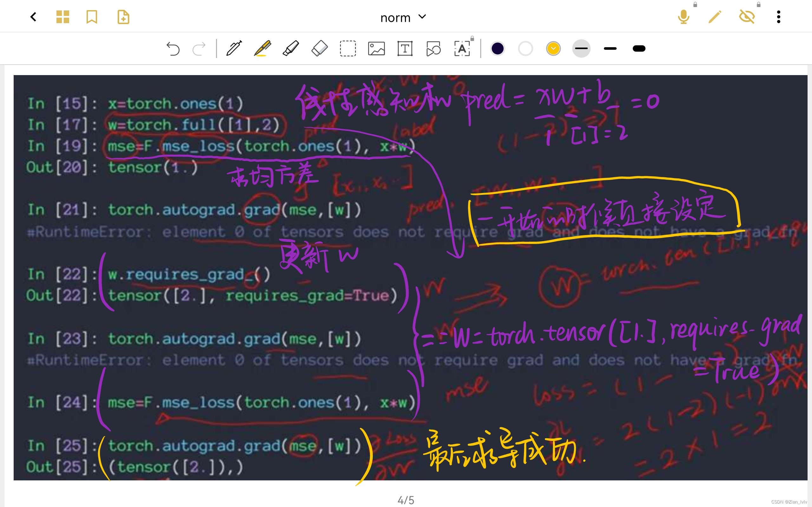Select the eraser tool
Viewport: 812px width, 507px height.
coord(319,48)
